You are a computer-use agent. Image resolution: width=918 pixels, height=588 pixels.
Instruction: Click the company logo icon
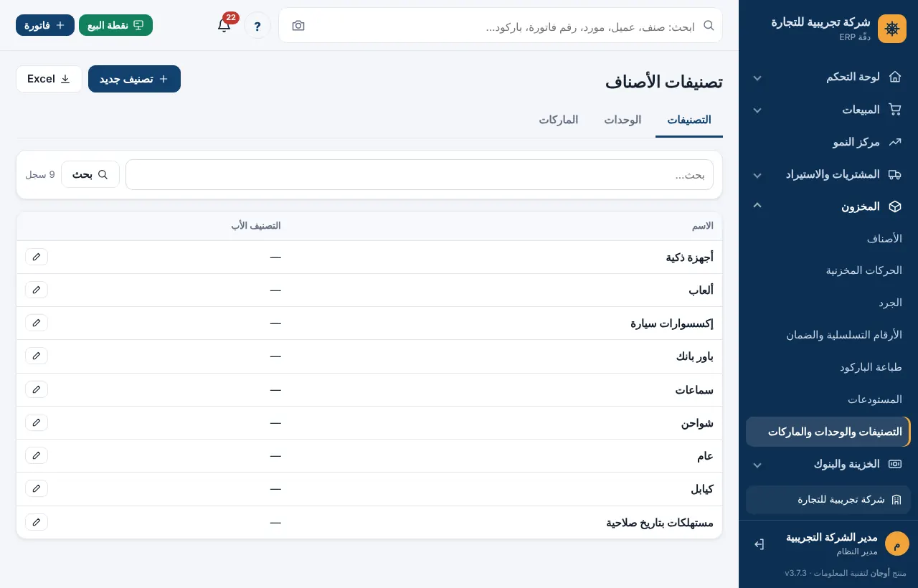(892, 29)
